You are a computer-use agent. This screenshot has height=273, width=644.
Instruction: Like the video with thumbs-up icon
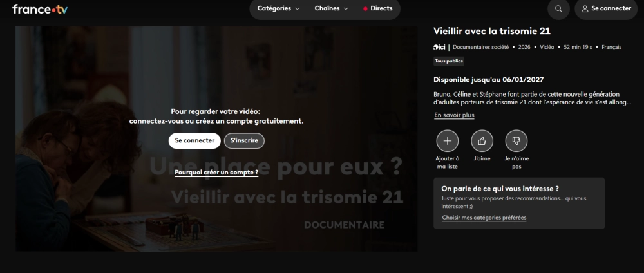click(x=482, y=141)
